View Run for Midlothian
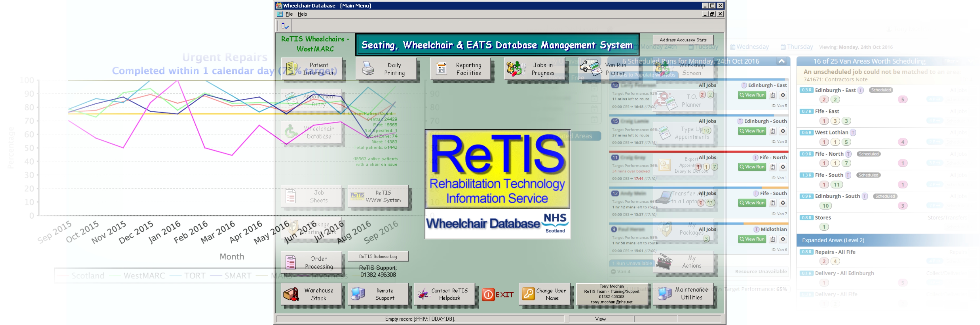This screenshot has height=325, width=980. point(752,239)
